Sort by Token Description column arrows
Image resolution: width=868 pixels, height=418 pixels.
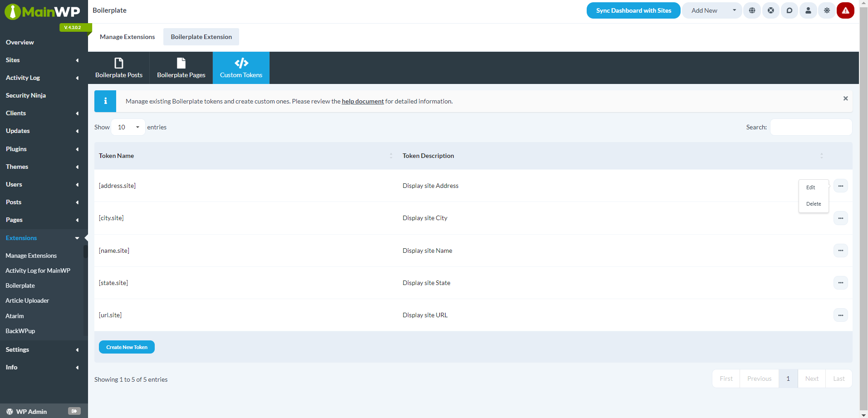[821, 156]
